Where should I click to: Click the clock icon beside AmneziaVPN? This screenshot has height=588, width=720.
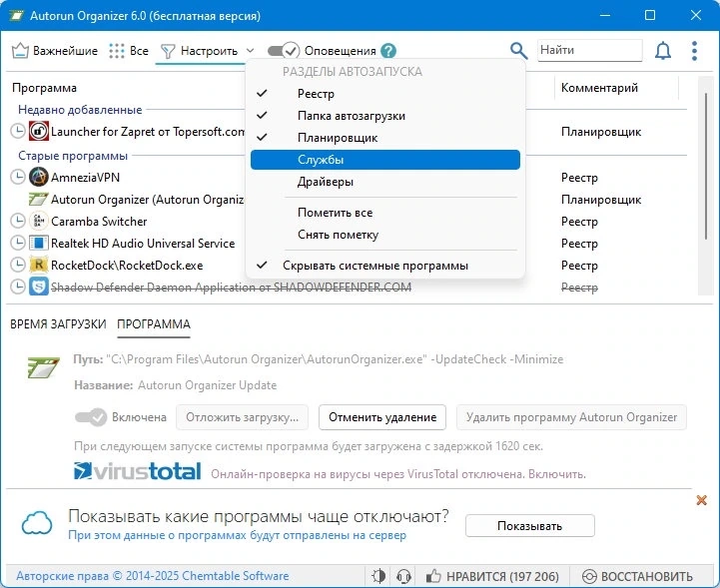pyautogui.click(x=17, y=177)
